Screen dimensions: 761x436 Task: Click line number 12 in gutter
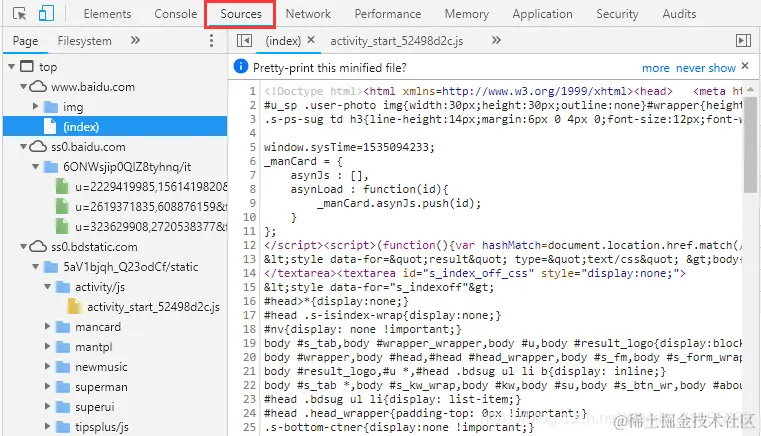point(249,245)
